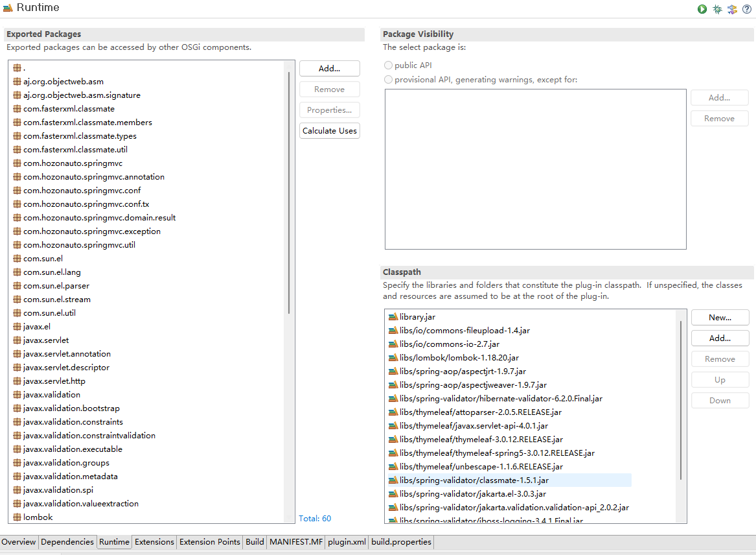The image size is (756, 555).
Task: Click the Calculate Uses button
Action: 329,130
